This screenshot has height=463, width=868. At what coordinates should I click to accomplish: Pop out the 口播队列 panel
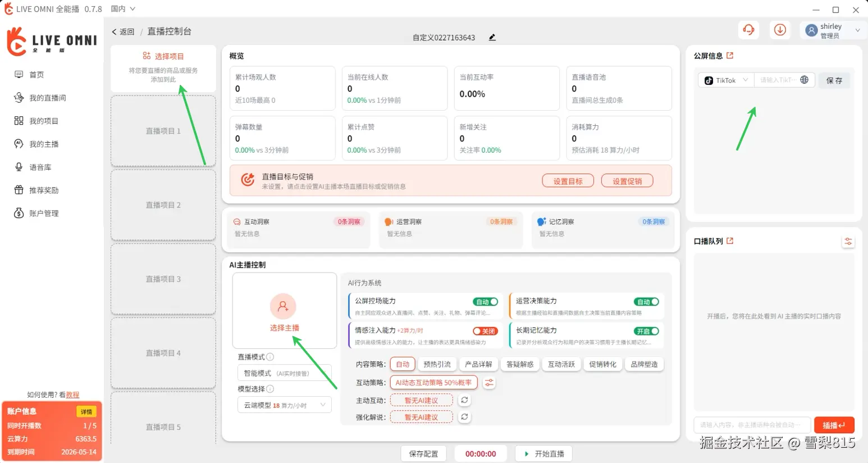730,241
